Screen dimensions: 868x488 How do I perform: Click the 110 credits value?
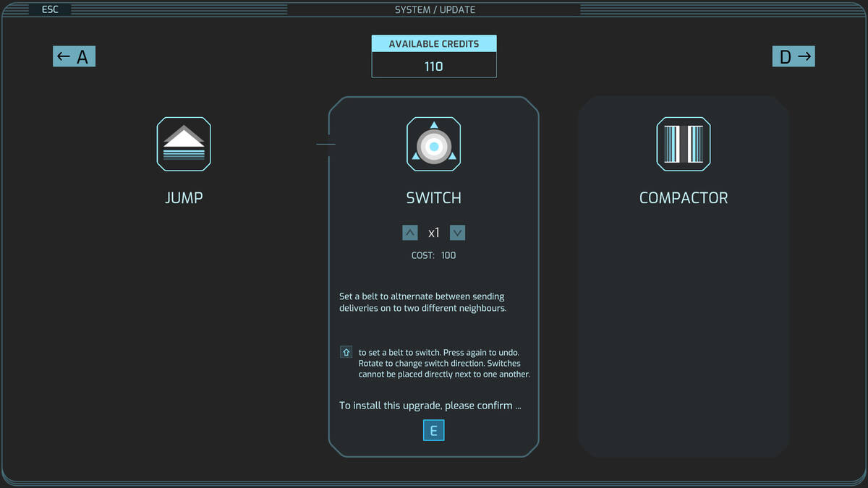click(x=434, y=66)
